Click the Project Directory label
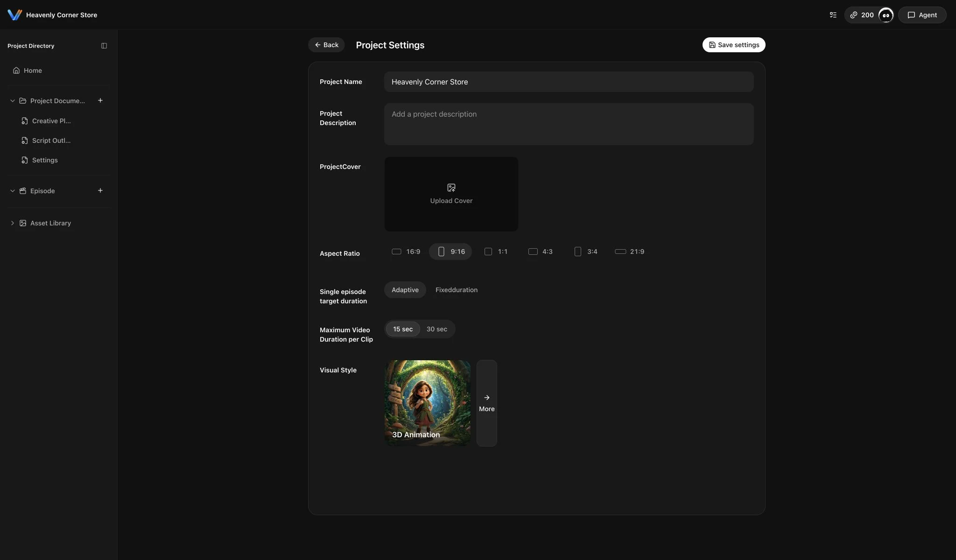Viewport: 956px width, 560px height. click(31, 46)
